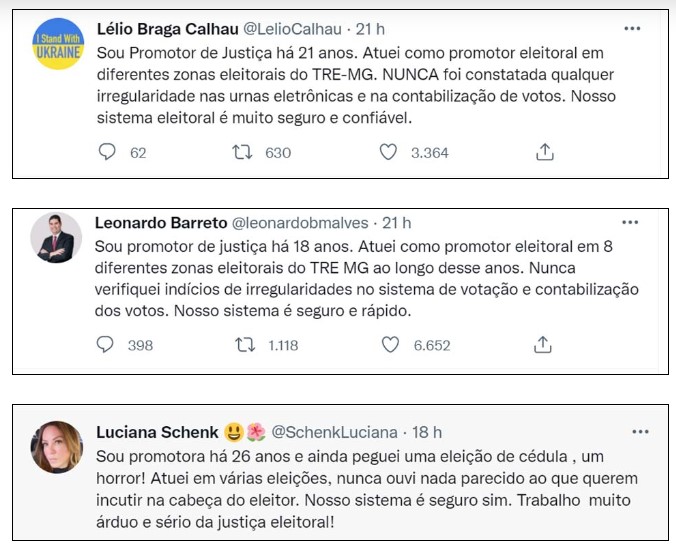
Task: Retweet Lélio Braga Calhau's tweet
Action: [x=242, y=152]
